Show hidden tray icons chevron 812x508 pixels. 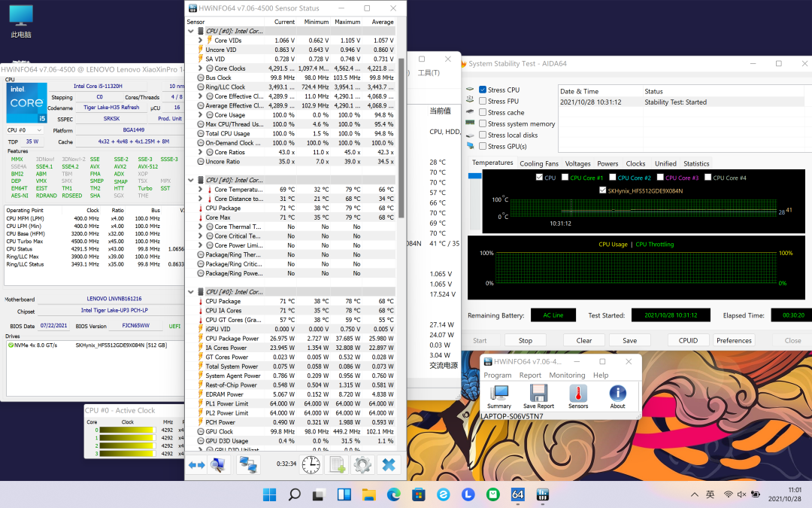coord(695,494)
